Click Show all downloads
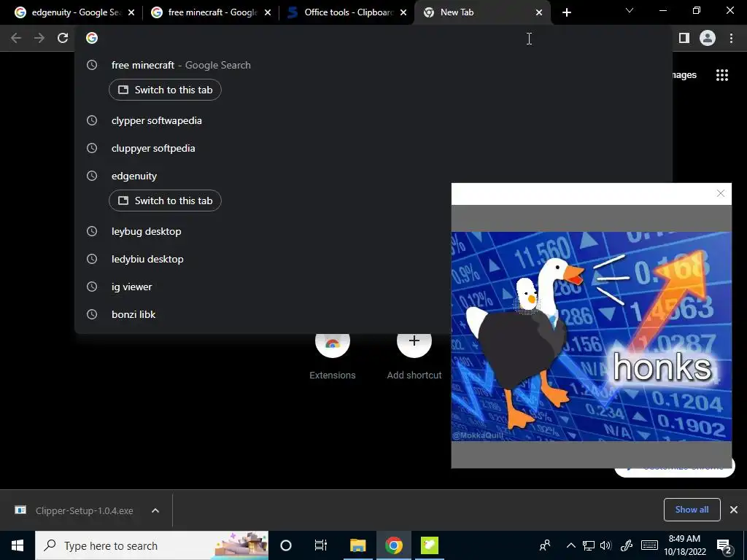Screen dimensions: 747x560 click(x=692, y=510)
